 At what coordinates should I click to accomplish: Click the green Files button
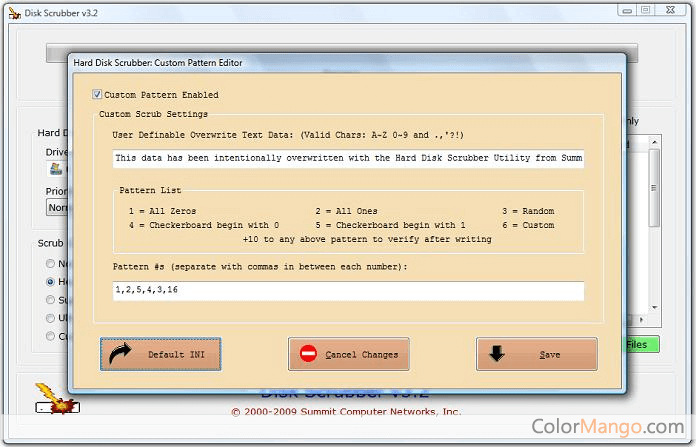click(x=637, y=344)
